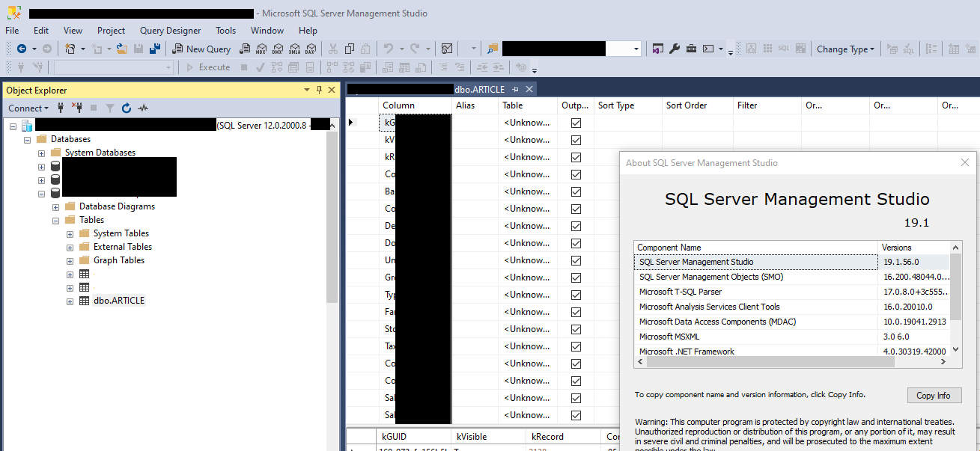The image size is (980, 451).
Task: Click the Visual Studio extensions icon
Action: [x=657, y=49]
